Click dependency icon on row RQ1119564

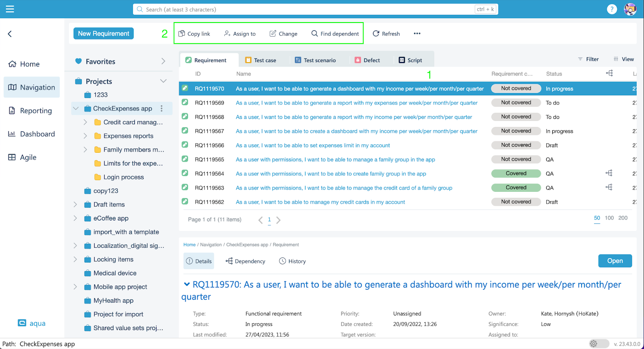[x=609, y=173]
